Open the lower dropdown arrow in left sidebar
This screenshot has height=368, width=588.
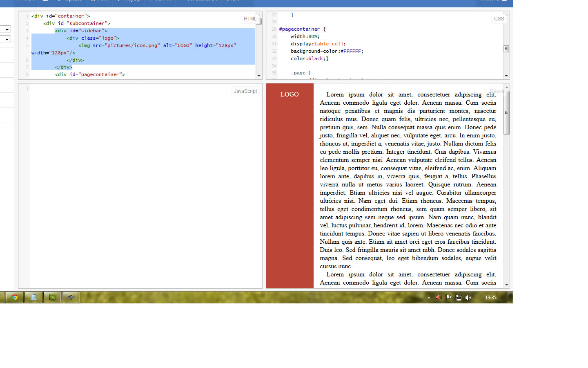click(7, 40)
